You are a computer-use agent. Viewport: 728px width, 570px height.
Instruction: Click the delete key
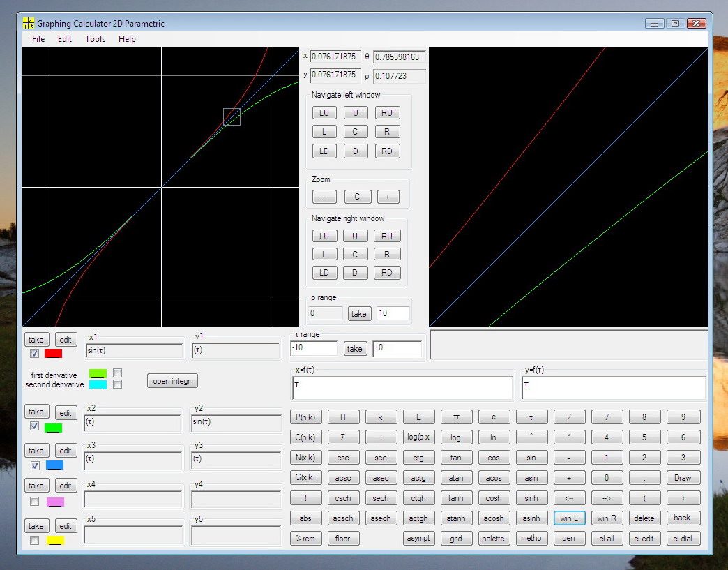(x=644, y=518)
